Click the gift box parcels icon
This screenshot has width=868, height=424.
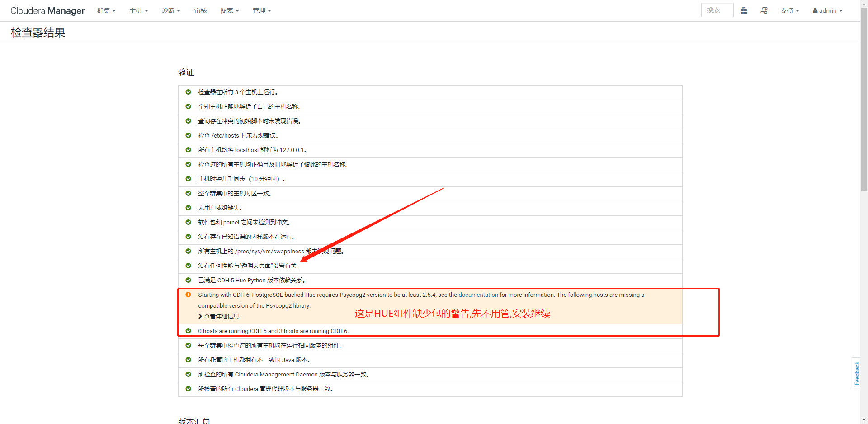[744, 10]
